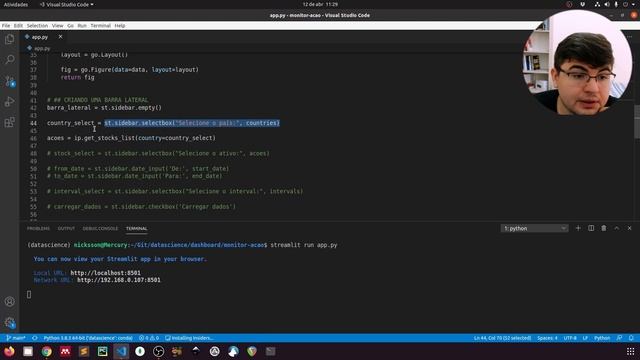This screenshot has height=360, width=640.
Task: Click line number 44 in the gutter
Action: 33,123
